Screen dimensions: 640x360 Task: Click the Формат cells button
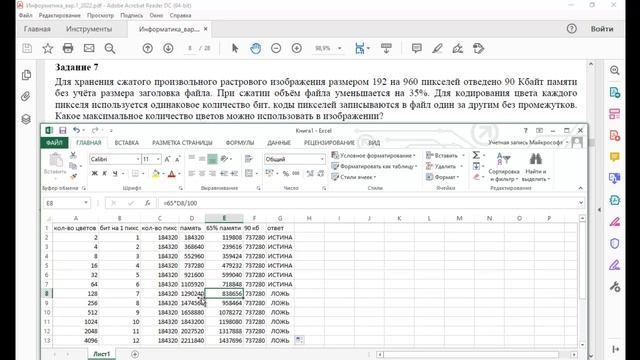tap(442, 177)
